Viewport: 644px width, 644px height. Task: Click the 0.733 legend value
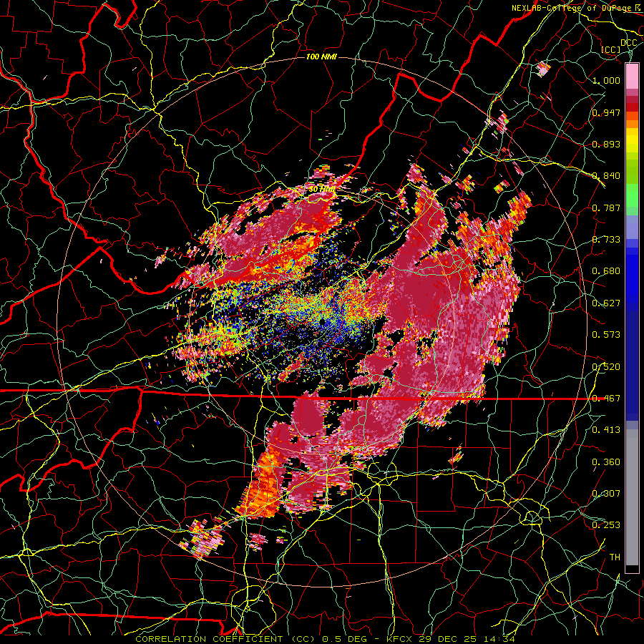(x=606, y=239)
